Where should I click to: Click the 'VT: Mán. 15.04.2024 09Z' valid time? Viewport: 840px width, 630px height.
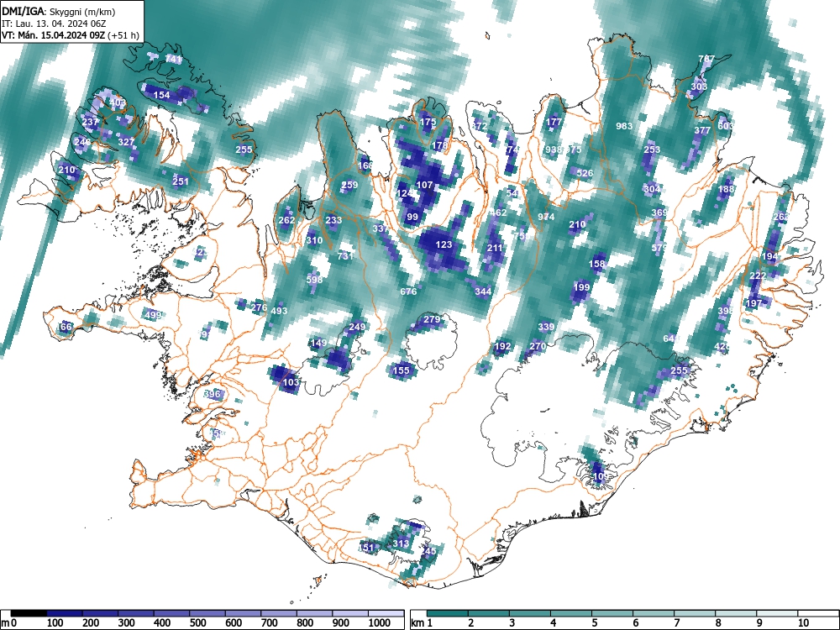54,35
